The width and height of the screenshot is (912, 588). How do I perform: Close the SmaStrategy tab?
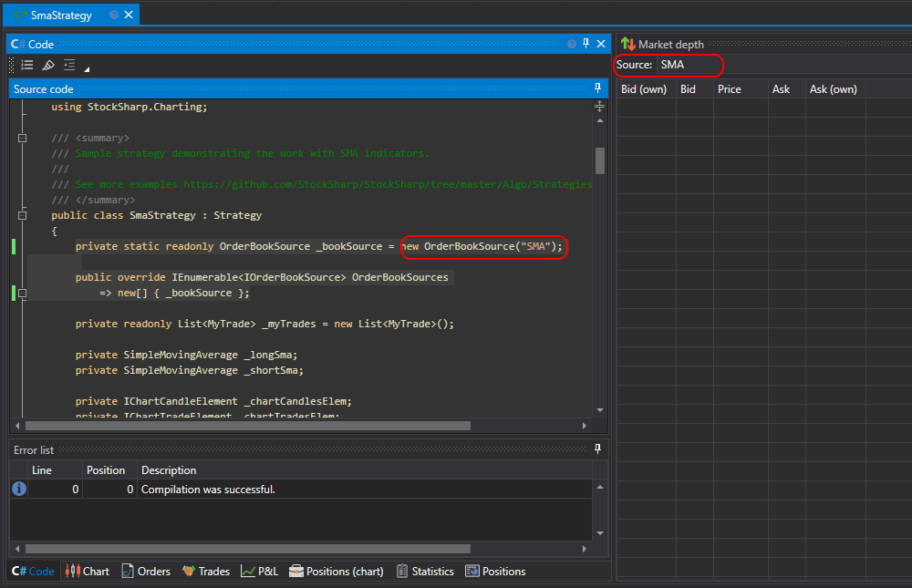(129, 15)
